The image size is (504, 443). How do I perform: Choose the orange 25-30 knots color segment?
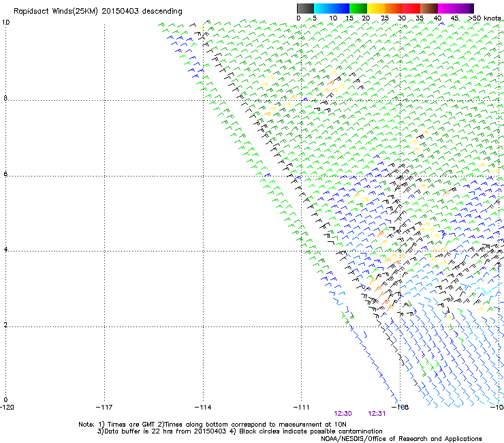[x=394, y=8]
